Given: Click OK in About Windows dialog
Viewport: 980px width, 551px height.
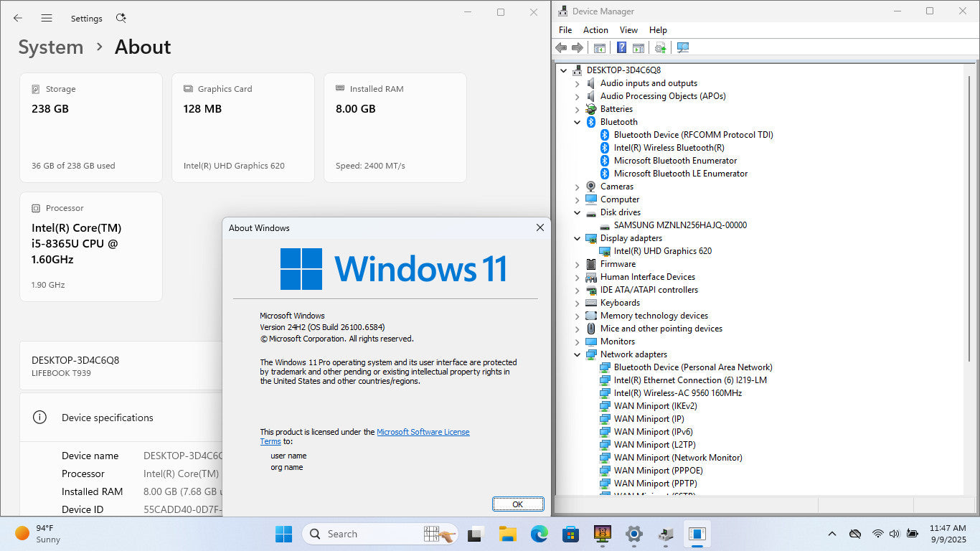Looking at the screenshot, I should 518,504.
